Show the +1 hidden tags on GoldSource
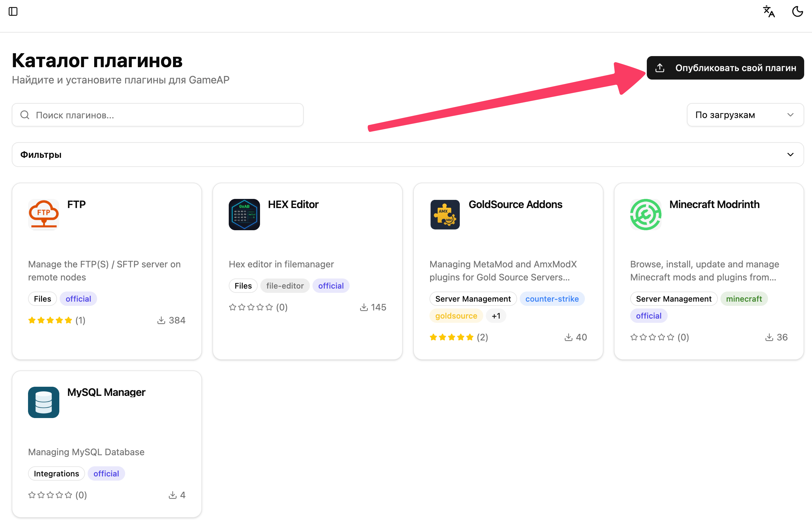Image resolution: width=812 pixels, height=525 pixels. (496, 316)
